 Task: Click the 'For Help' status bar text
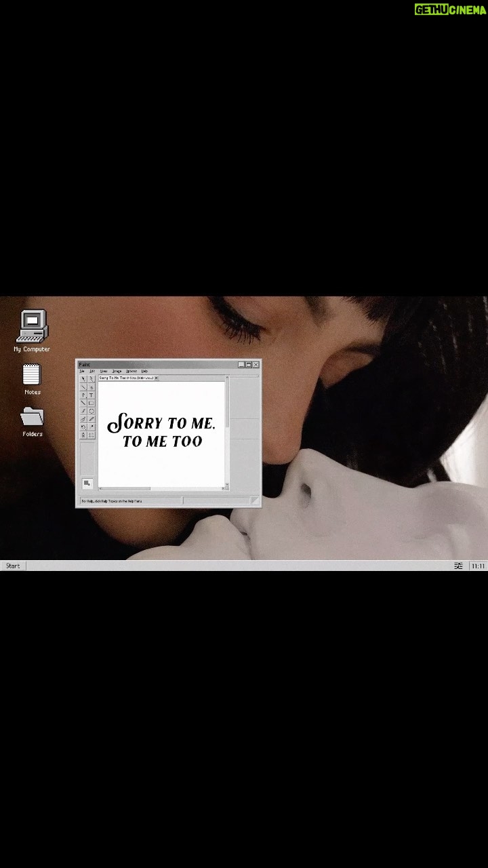click(112, 501)
